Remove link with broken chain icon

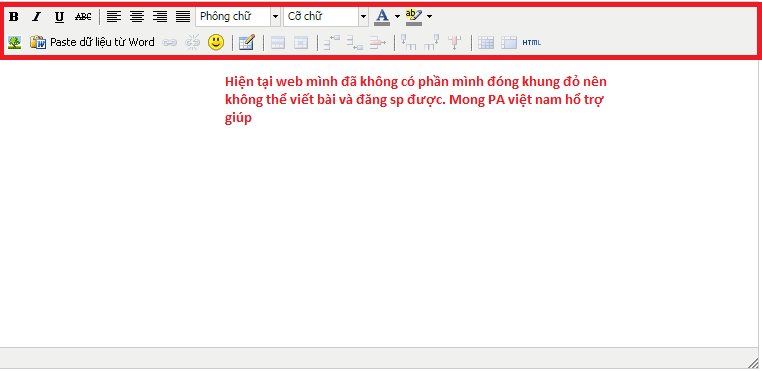[192, 43]
